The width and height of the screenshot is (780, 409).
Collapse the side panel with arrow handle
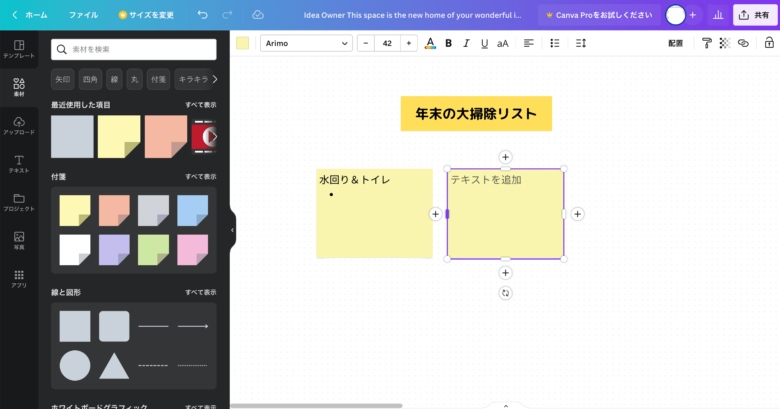[232, 229]
